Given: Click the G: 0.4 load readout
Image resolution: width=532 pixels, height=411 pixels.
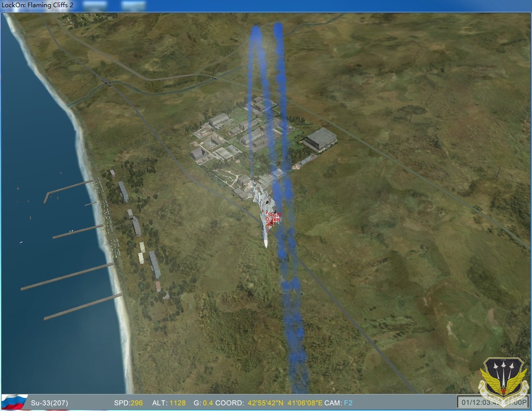Looking at the screenshot, I should tap(204, 403).
